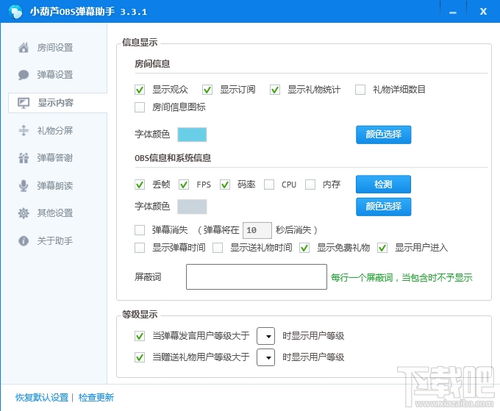Open the 赠送礼物用户等级 dropdown
The height and width of the screenshot is (411, 500).
(x=266, y=357)
